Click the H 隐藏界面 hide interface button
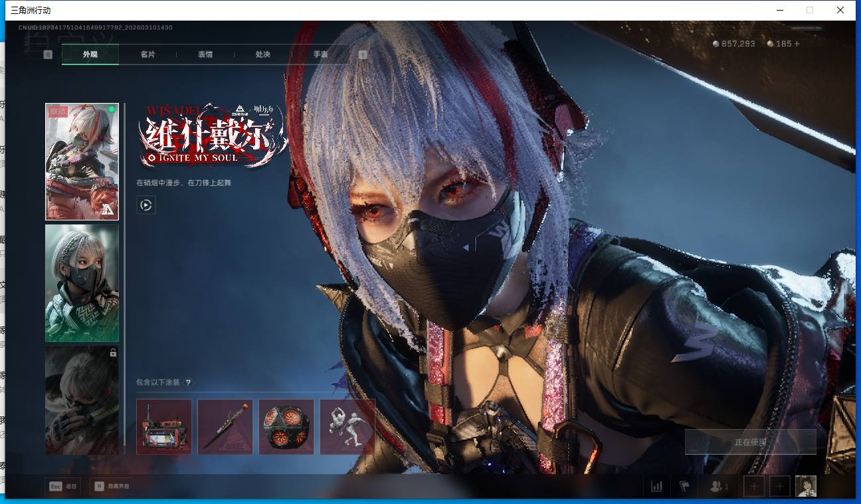 click(111, 486)
